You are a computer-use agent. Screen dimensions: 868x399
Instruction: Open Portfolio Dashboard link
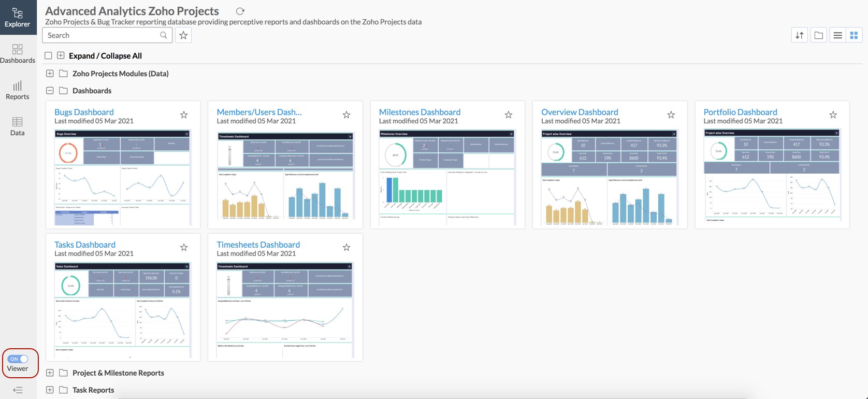click(740, 112)
